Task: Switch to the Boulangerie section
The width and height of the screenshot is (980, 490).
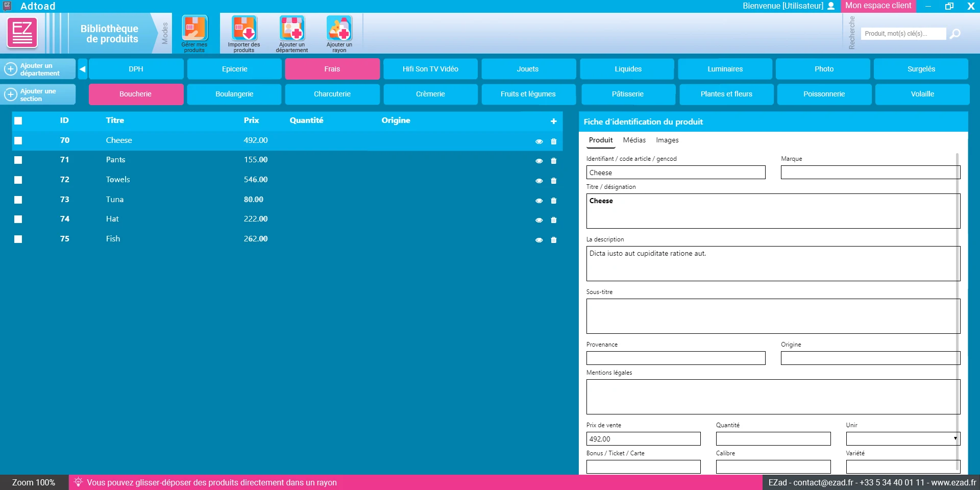Action: click(x=234, y=94)
